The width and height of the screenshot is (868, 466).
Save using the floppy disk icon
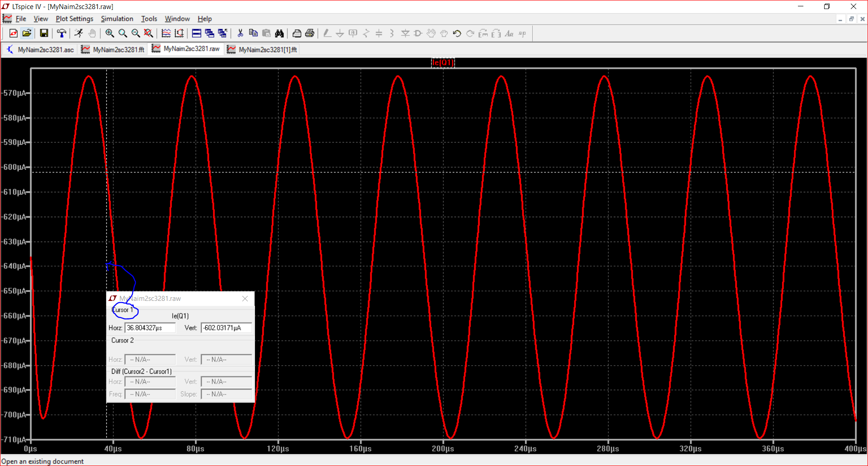(x=44, y=33)
